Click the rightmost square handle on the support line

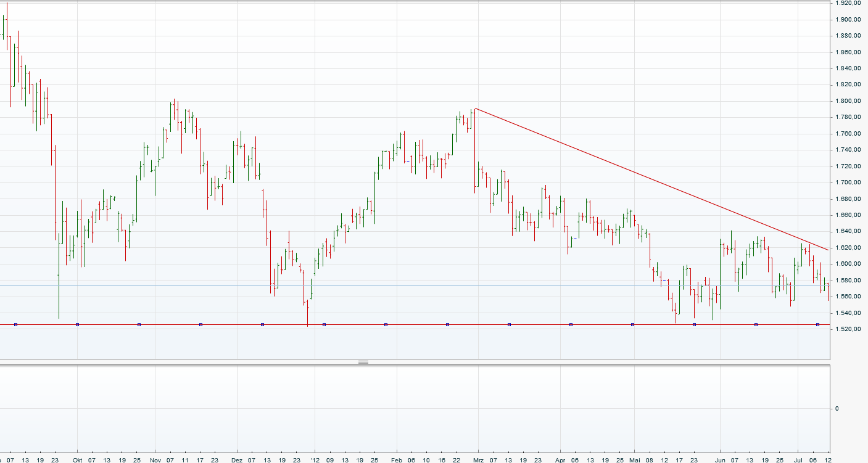pyautogui.click(x=817, y=324)
